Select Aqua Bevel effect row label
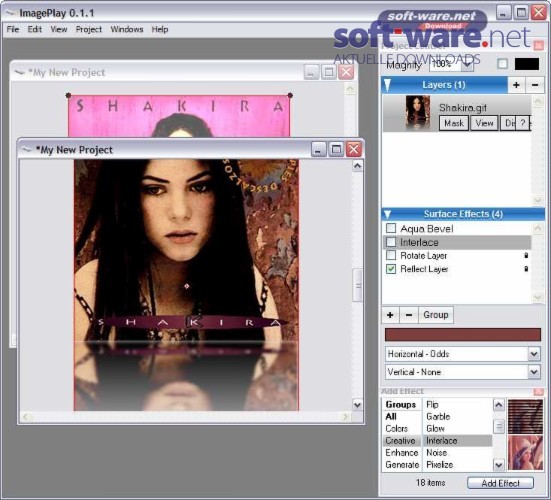Viewport: 551px width, 500px height. pos(427,229)
